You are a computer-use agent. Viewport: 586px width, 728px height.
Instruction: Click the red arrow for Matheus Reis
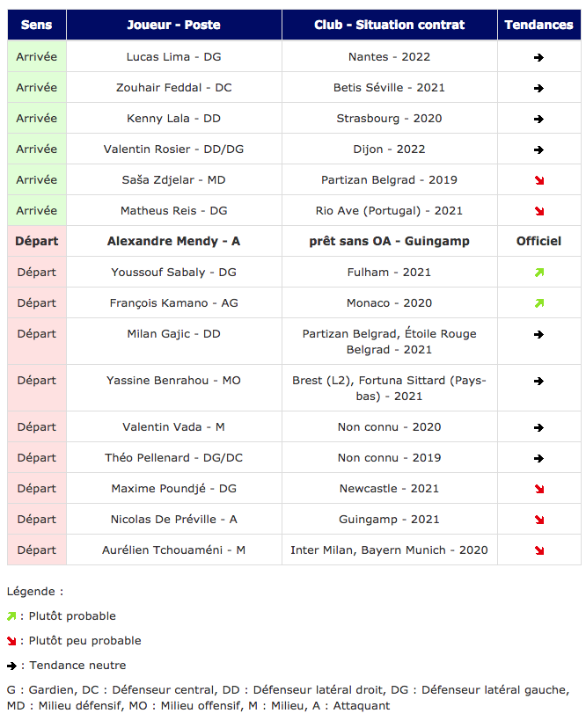pos(538,211)
